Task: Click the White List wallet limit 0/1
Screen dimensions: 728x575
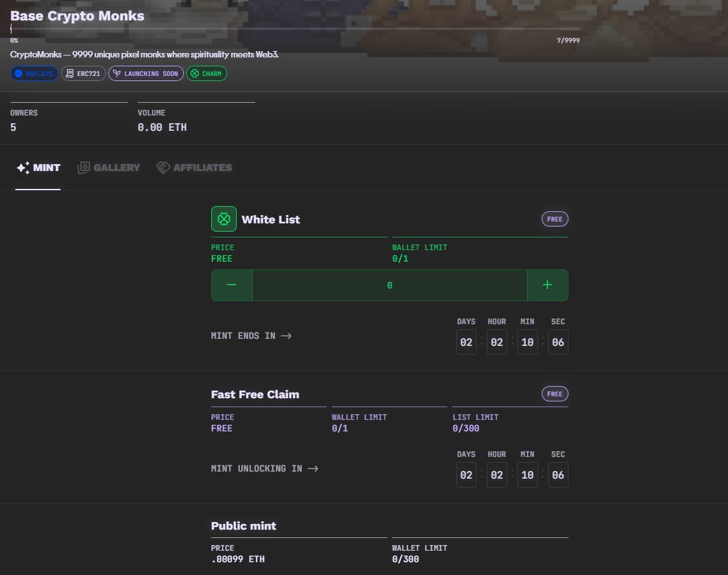Action: tap(400, 258)
